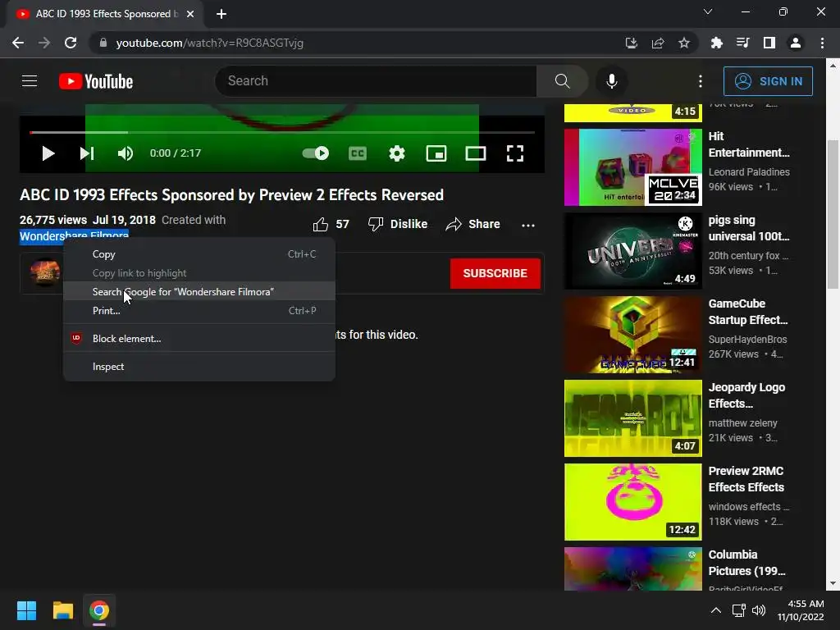This screenshot has height=630, width=840.
Task: Open the Windows Start menu
Action: (x=26, y=610)
